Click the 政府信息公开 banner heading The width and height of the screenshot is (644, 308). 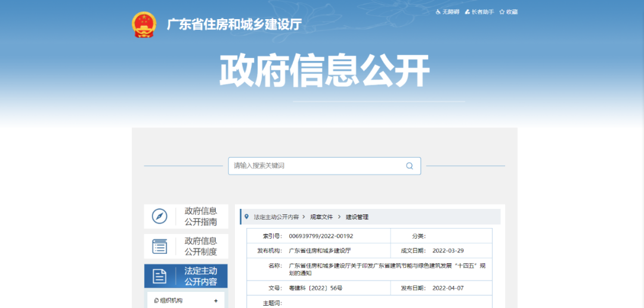[x=324, y=72]
